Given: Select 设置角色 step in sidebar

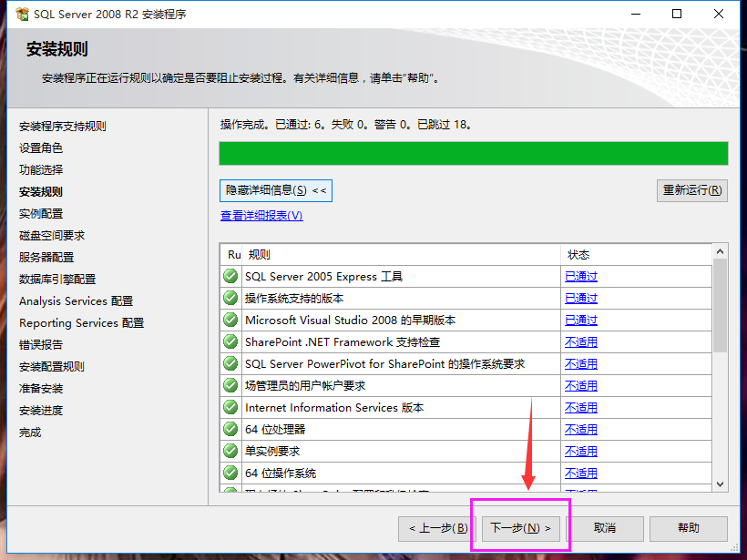Looking at the screenshot, I should tap(41, 148).
